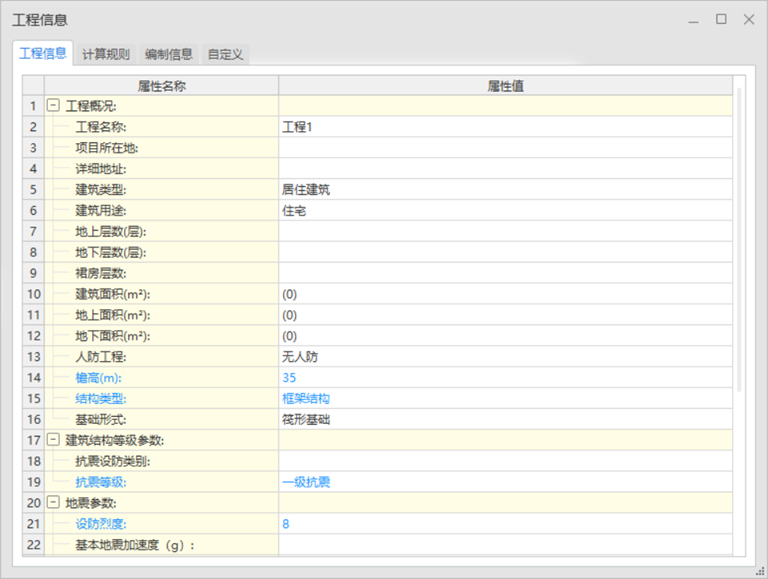
Task: Open the 编制信息 tab
Action: coord(168,54)
